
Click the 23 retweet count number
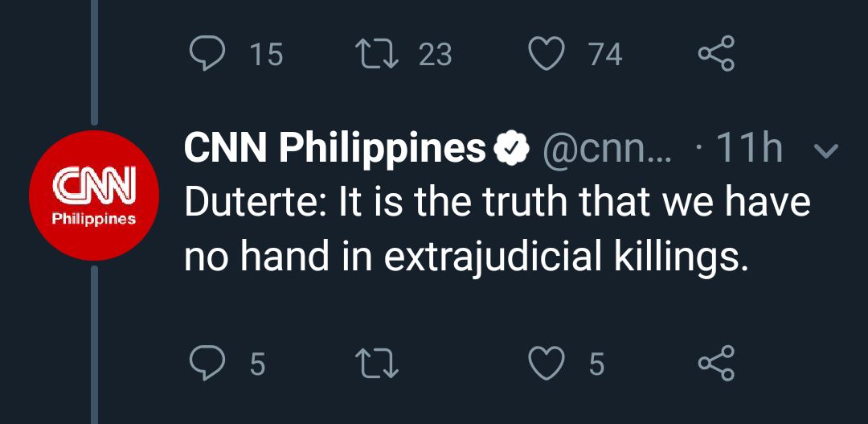pyautogui.click(x=435, y=55)
